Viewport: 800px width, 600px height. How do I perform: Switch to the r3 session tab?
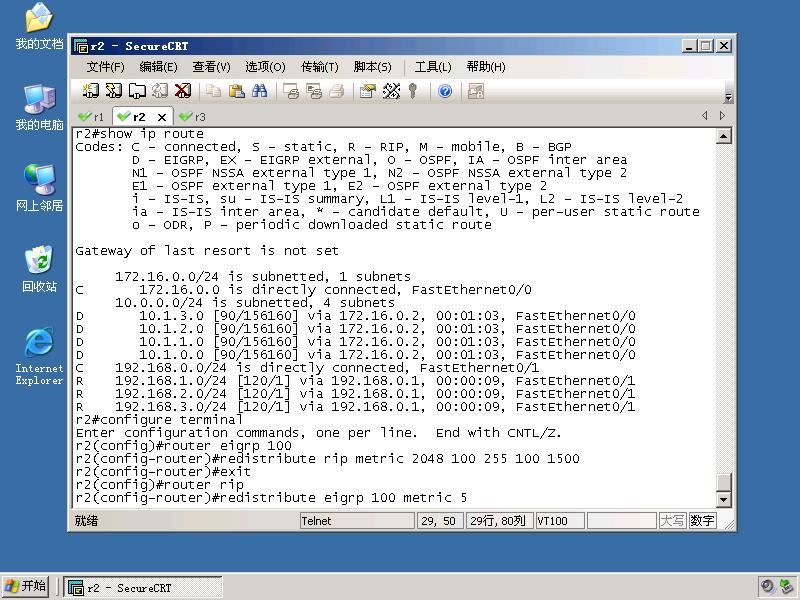point(193,117)
